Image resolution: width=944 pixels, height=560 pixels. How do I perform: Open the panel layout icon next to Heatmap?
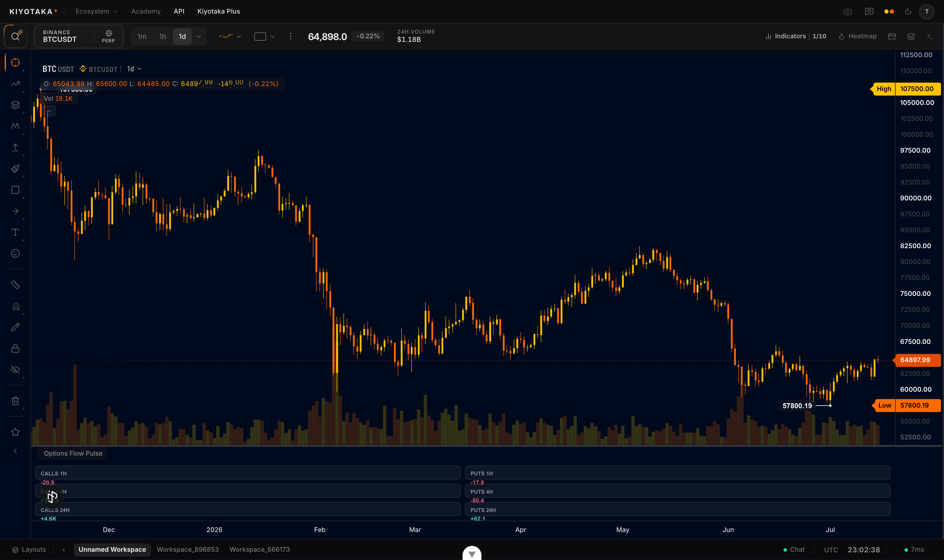892,36
